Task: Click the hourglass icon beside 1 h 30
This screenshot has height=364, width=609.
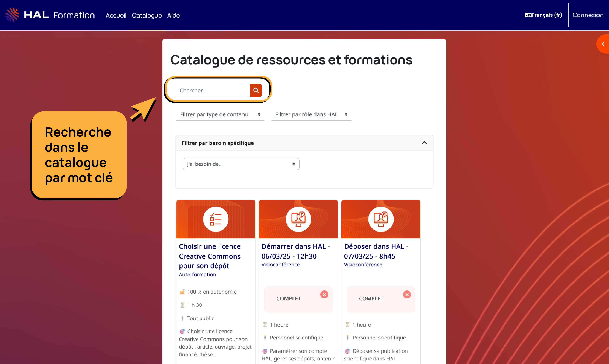Action: [x=182, y=305]
